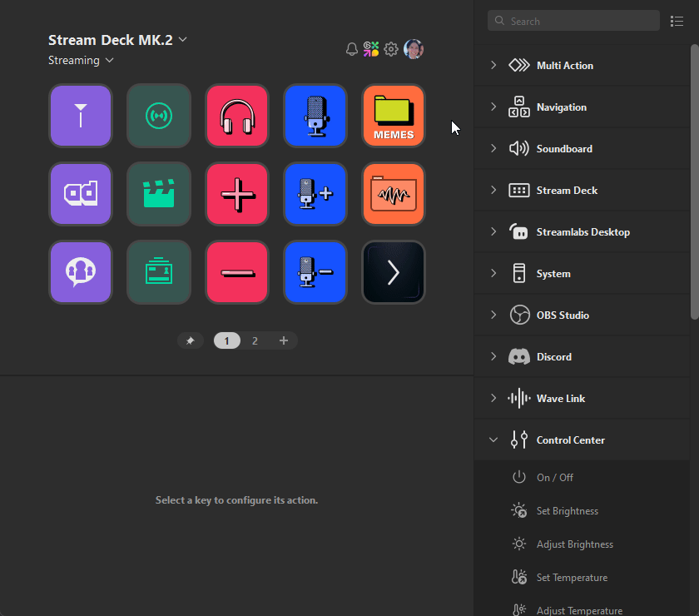Select the green clapperboard key

coord(159,194)
